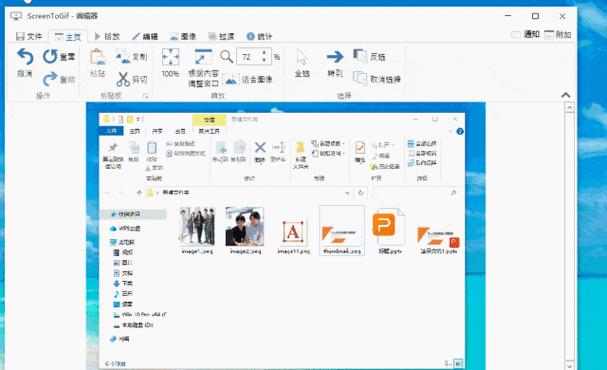This screenshot has height=370, width=607.
Task: Open the clipboard (剪贴板) group launcher arrow
Action: click(146, 96)
